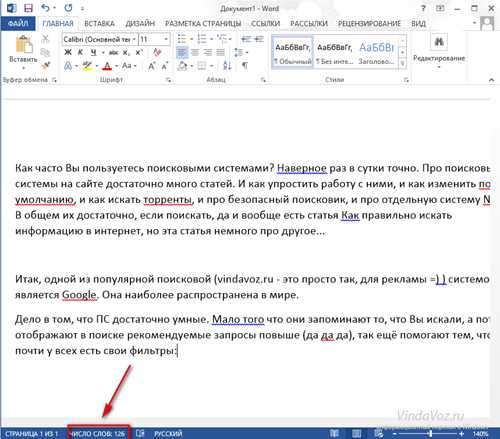Click the Redo/Repeat circular arrow icon

click(x=68, y=8)
